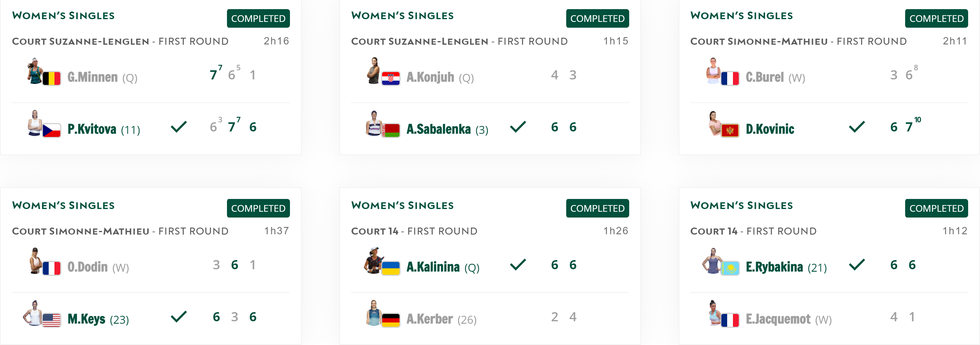This screenshot has height=345, width=980.
Task: Click the Montenegro flag beside D.Kovinic
Action: pyautogui.click(x=730, y=131)
